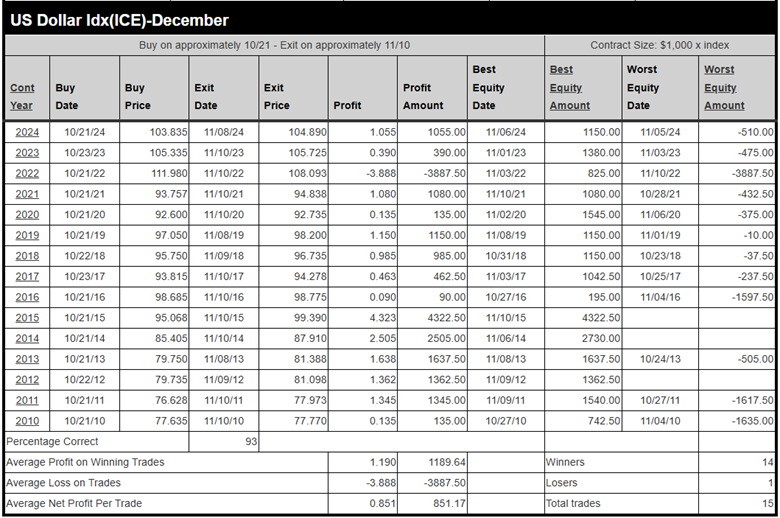This screenshot has width=780, height=518.
Task: Open the 2021 contract year link
Action: pyautogui.click(x=27, y=194)
